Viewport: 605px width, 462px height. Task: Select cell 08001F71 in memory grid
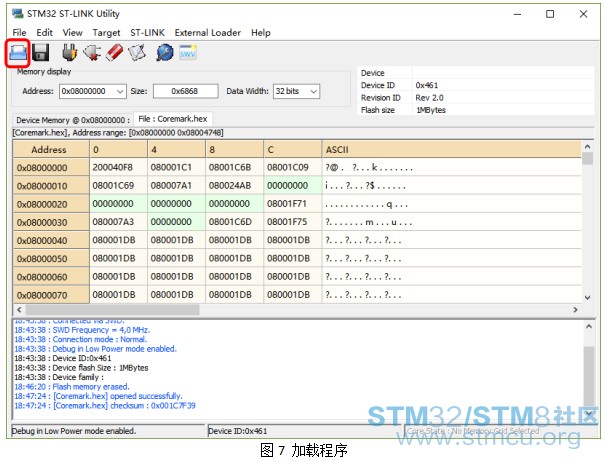[293, 204]
